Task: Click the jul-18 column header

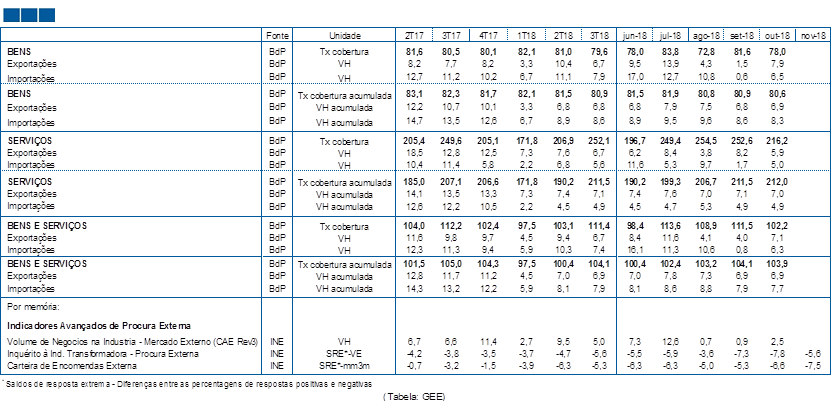Action: 672,35
